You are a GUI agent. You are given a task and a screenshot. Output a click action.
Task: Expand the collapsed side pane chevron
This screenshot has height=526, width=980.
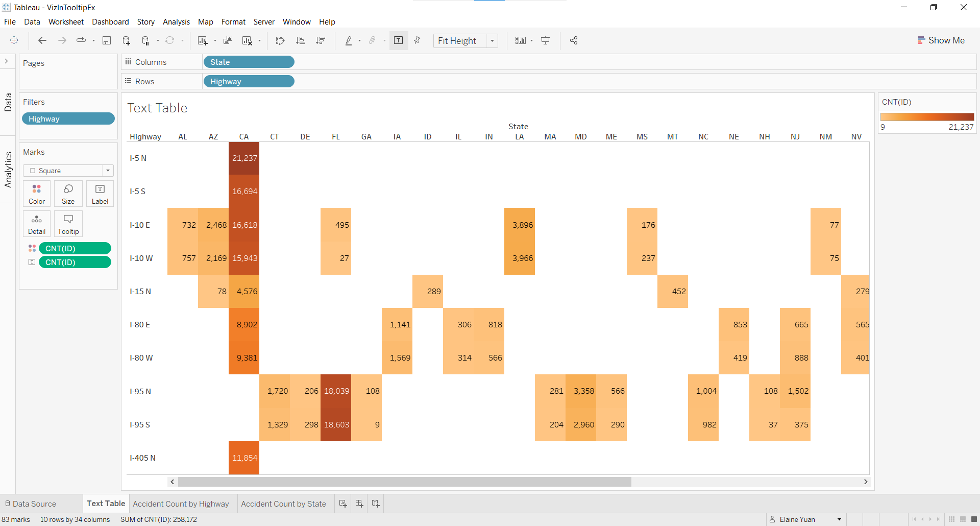(x=7, y=61)
